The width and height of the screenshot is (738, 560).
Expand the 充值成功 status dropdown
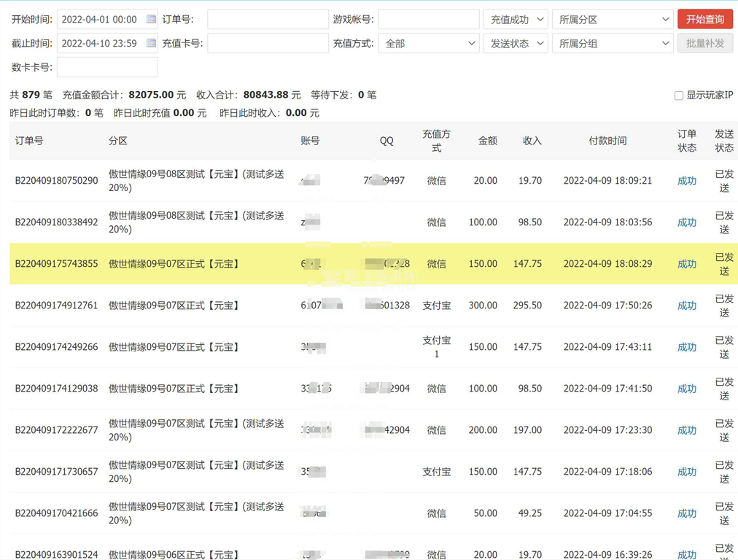(516, 20)
